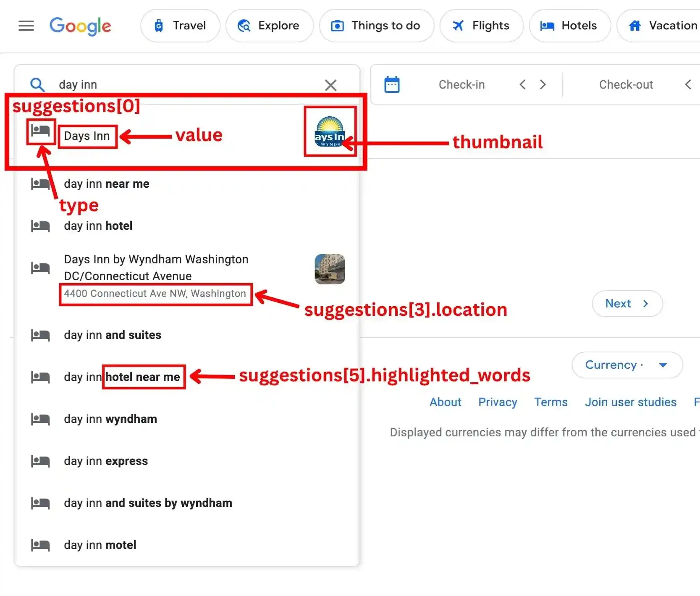Image resolution: width=700 pixels, height=596 pixels.
Task: Click the search magnifier icon
Action: click(37, 84)
